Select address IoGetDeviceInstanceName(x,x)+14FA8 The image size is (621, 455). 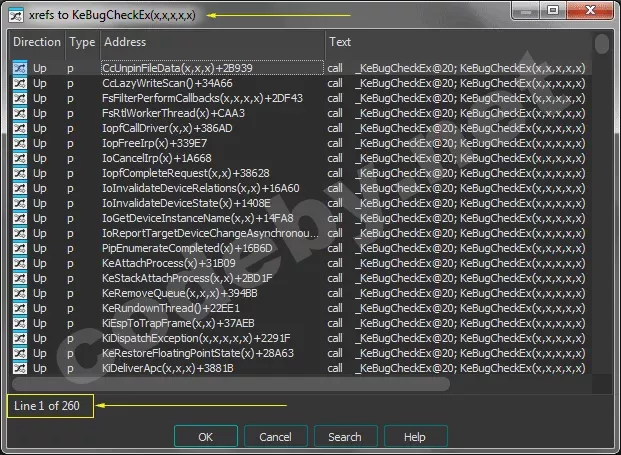coord(198,218)
